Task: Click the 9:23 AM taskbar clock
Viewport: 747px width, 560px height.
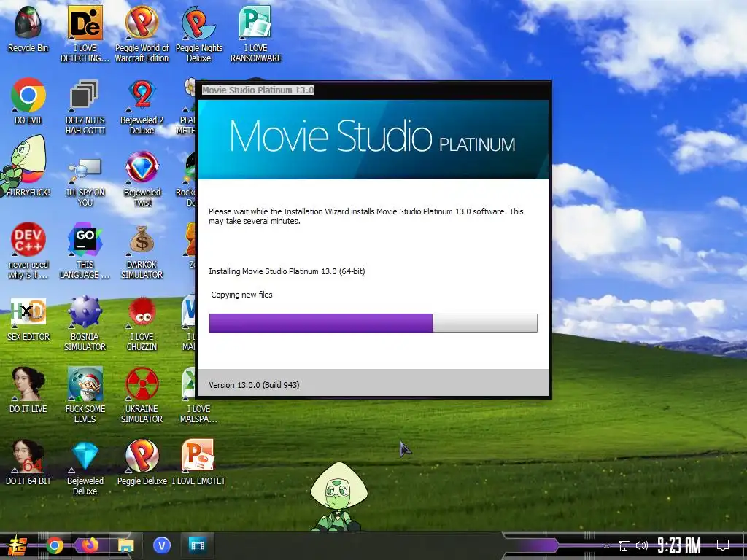Action: click(x=679, y=545)
